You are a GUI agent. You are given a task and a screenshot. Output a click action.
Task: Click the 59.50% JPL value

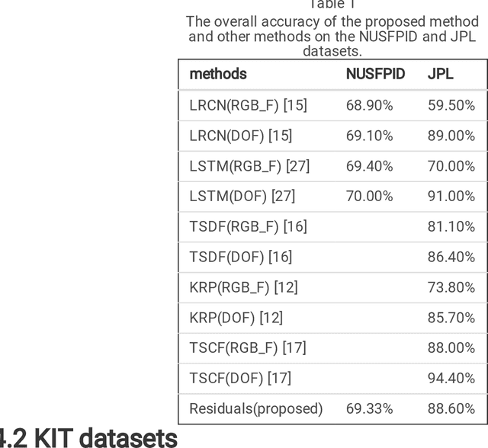[451, 105]
